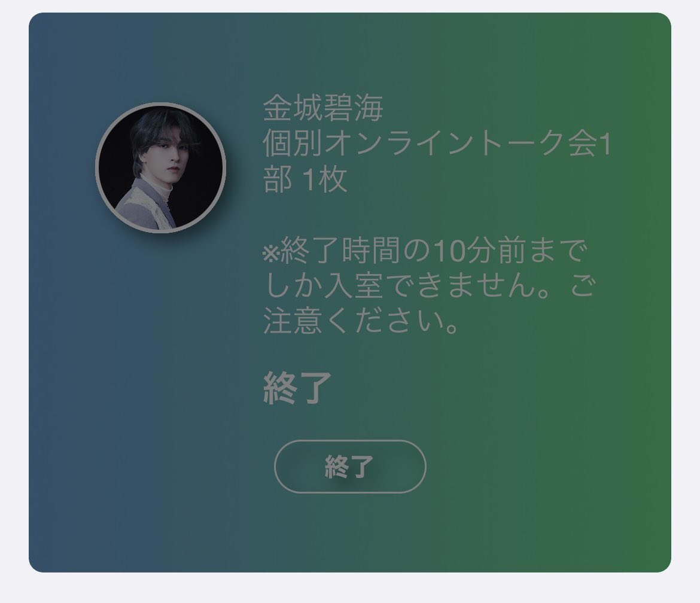
Task: Click the 個別オンライントーク会1 title line
Action: click(437, 144)
